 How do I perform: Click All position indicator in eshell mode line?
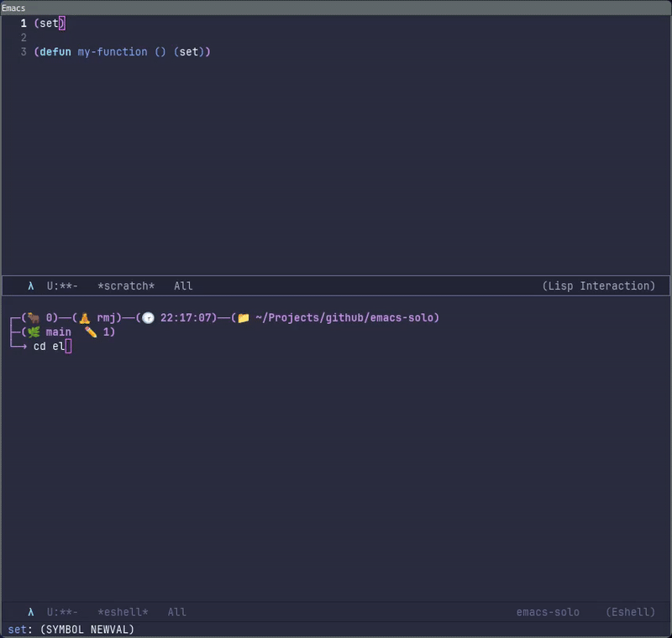pyautogui.click(x=177, y=612)
